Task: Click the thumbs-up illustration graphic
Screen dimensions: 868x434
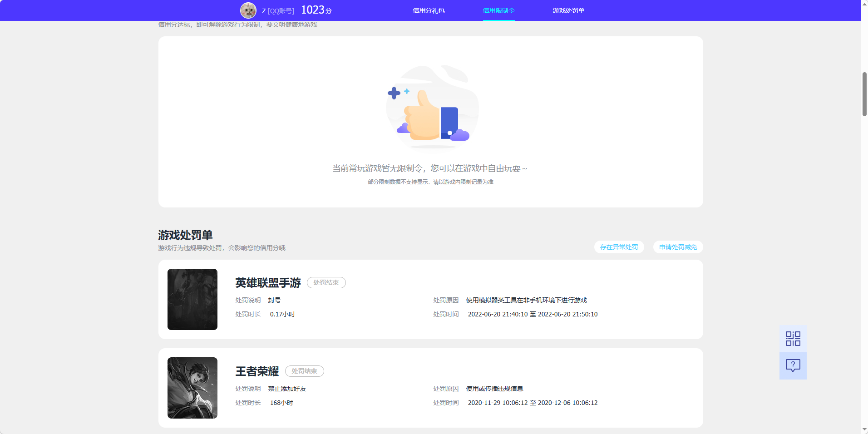Action: (x=432, y=109)
